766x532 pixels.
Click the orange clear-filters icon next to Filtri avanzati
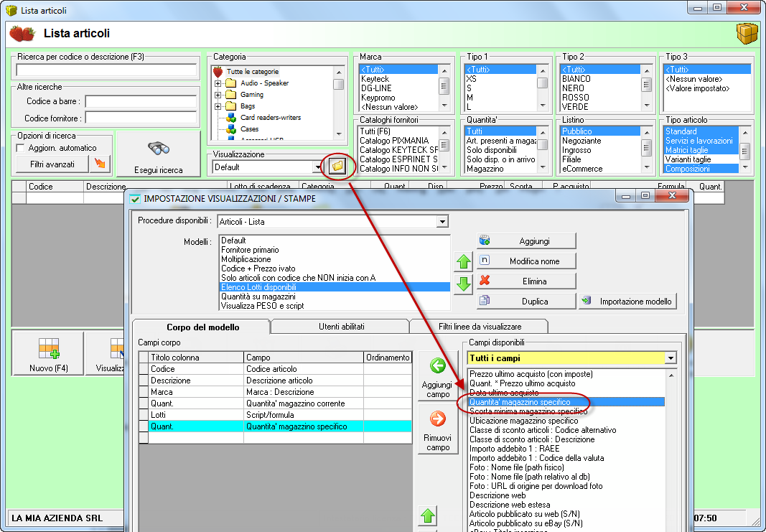100,164
